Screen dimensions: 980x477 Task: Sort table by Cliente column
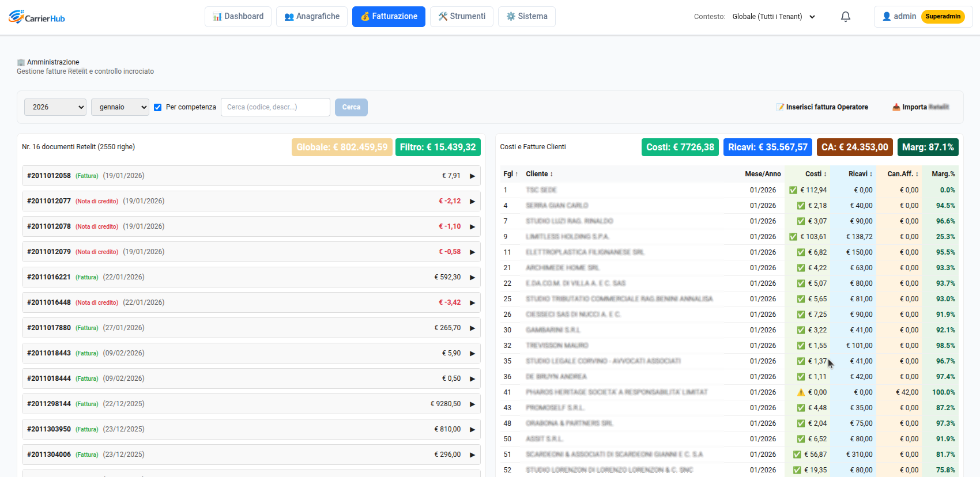539,174
